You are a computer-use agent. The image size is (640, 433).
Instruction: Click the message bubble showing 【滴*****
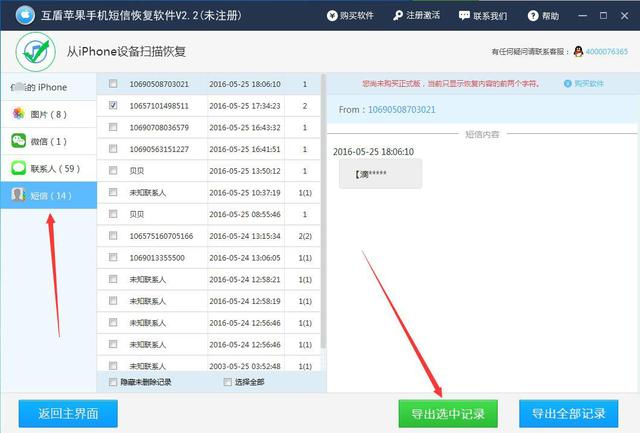click(x=380, y=174)
